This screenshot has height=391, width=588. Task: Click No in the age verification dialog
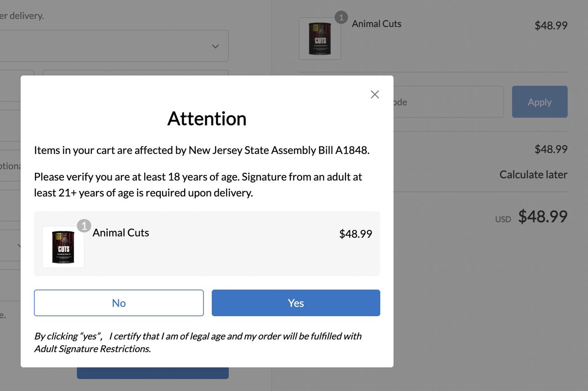tap(119, 303)
